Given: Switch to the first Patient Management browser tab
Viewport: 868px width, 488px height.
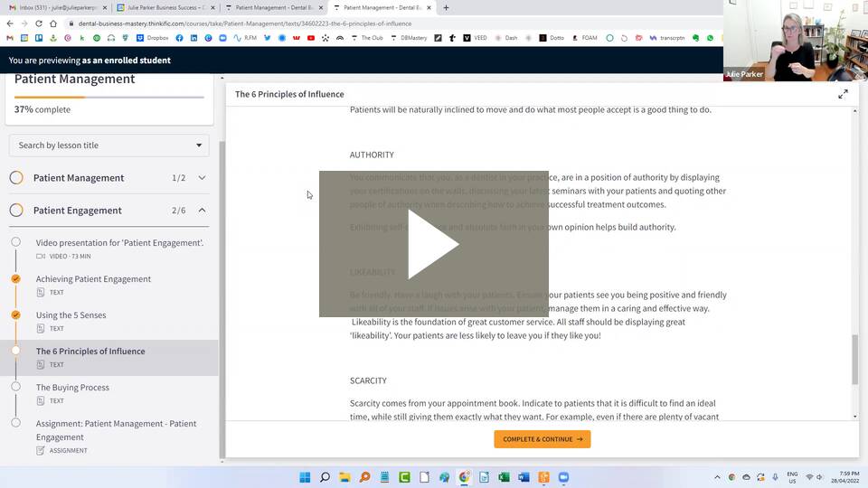Looking at the screenshot, I should [x=273, y=8].
